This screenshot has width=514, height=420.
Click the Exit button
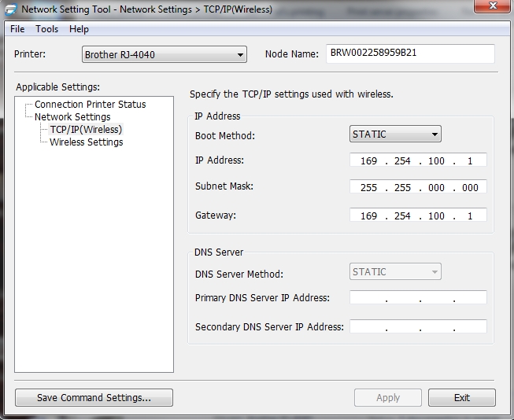pyautogui.click(x=461, y=397)
